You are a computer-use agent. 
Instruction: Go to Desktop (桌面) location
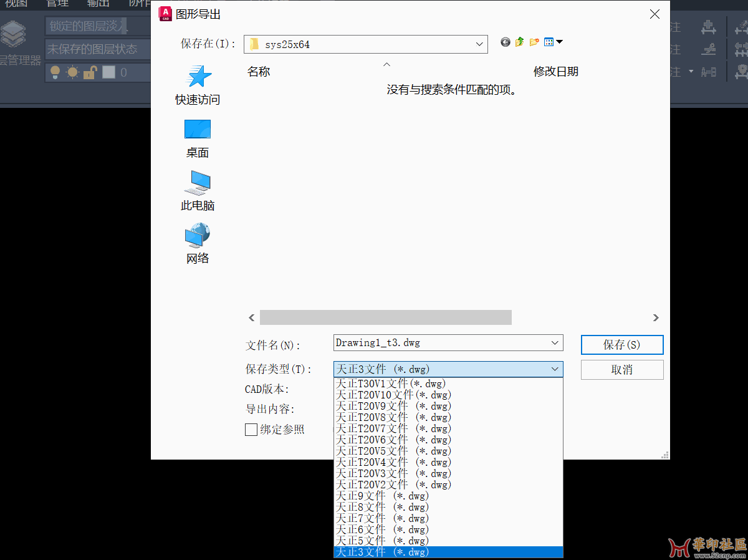[198, 138]
